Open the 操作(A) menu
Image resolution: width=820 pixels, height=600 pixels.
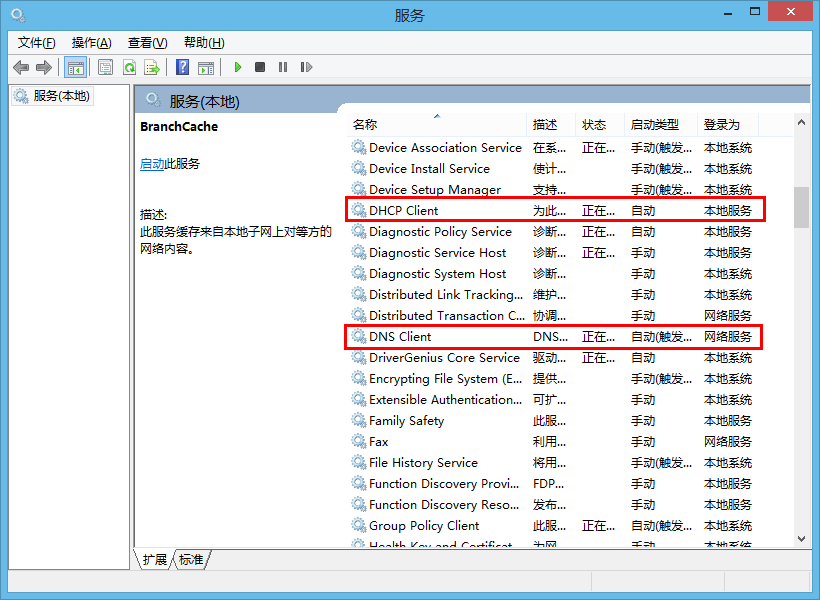pyautogui.click(x=91, y=42)
